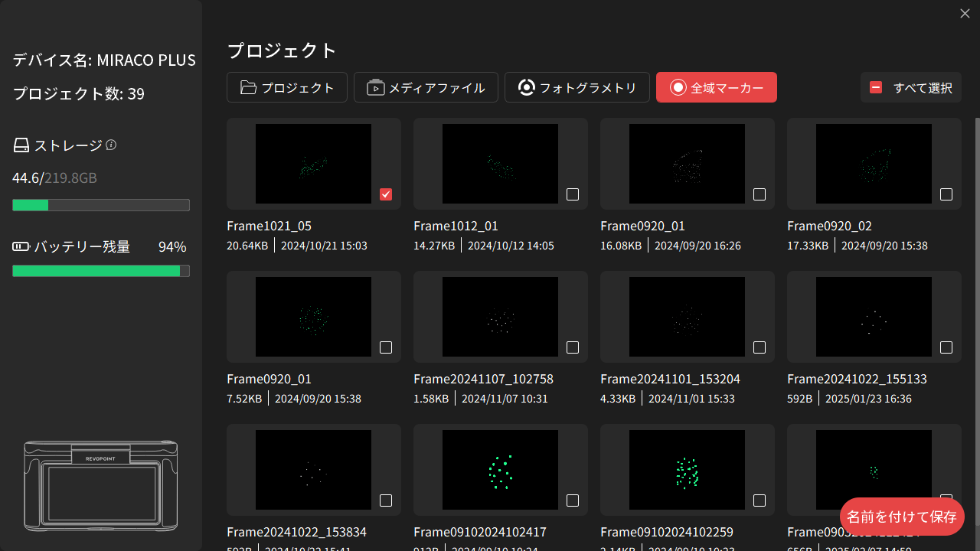980x551 pixels.
Task: Open the Frame20241022_153834 thumbnail
Action: click(x=313, y=470)
